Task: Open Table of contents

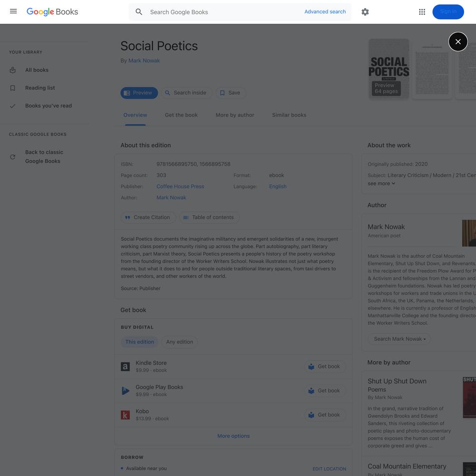Action: point(209,218)
